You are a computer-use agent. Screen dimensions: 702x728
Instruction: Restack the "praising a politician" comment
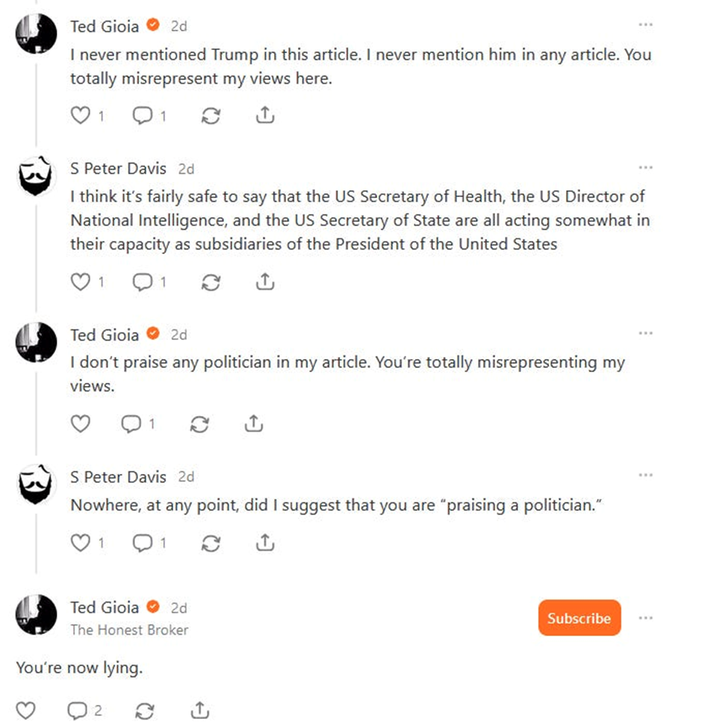pyautogui.click(x=211, y=543)
